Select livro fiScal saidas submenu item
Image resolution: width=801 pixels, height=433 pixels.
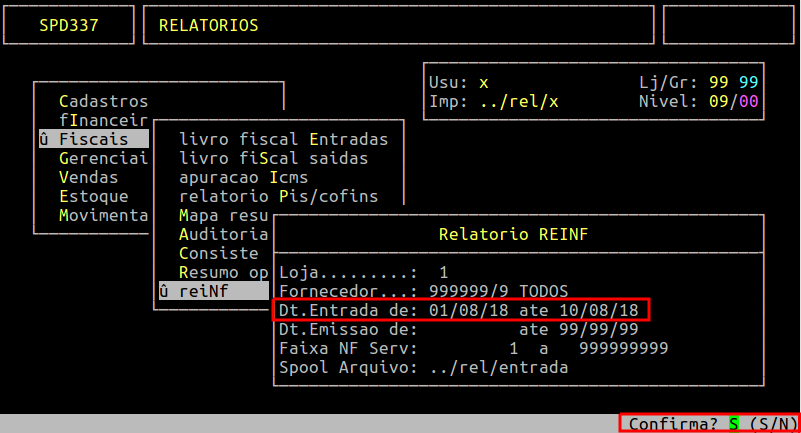click(x=273, y=158)
